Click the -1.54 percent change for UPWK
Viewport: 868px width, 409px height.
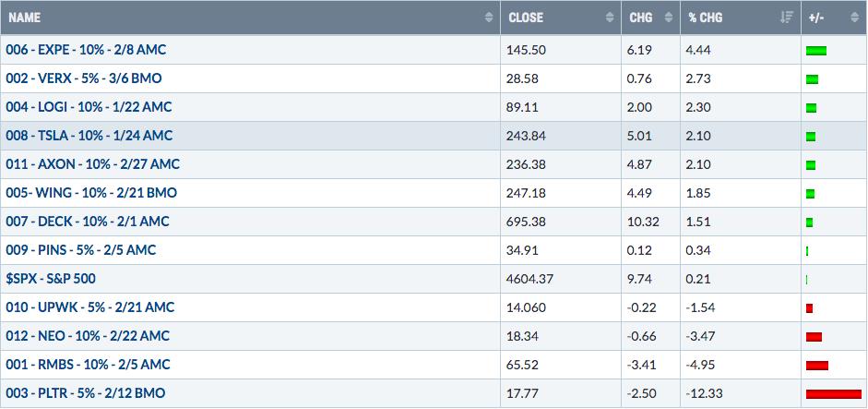click(700, 307)
